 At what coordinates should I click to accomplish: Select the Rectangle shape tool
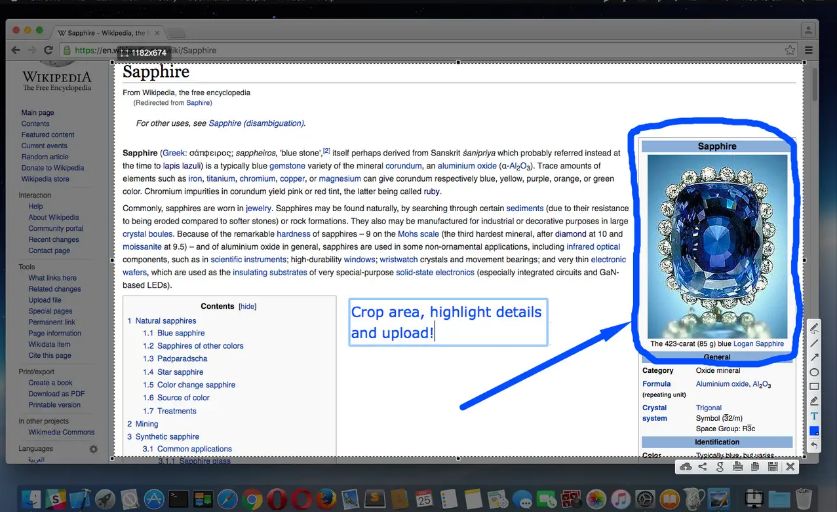coord(814,387)
